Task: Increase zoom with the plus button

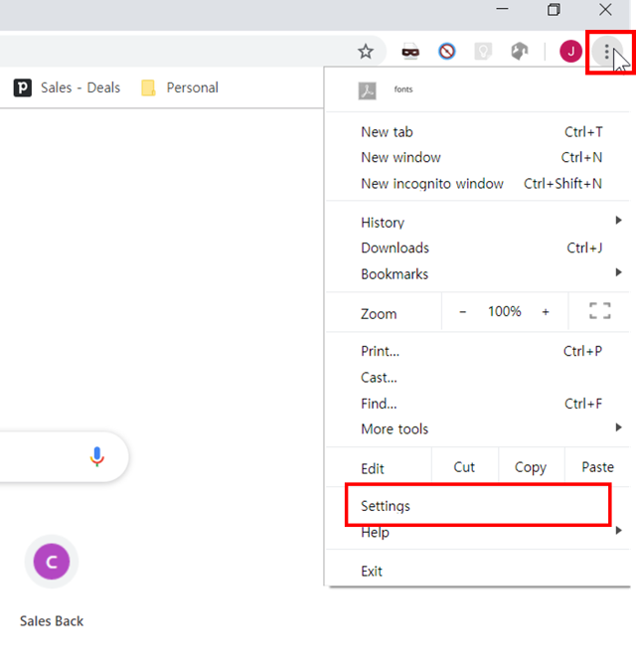Action: point(546,312)
